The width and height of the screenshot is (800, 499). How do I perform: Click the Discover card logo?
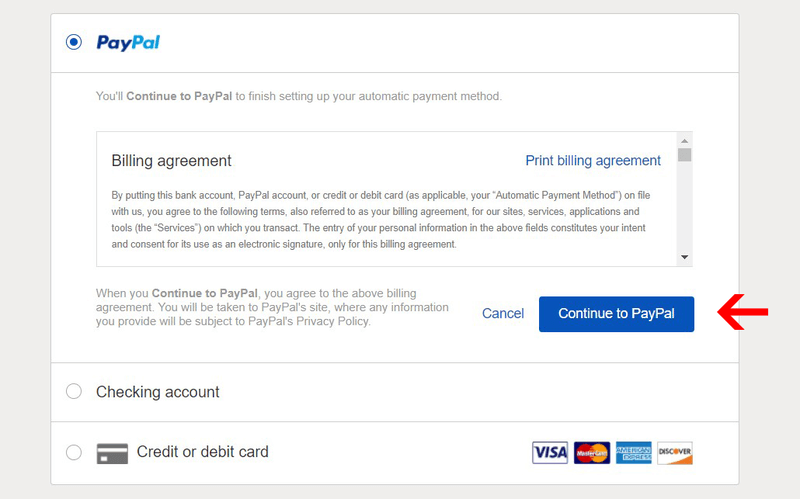(675, 453)
